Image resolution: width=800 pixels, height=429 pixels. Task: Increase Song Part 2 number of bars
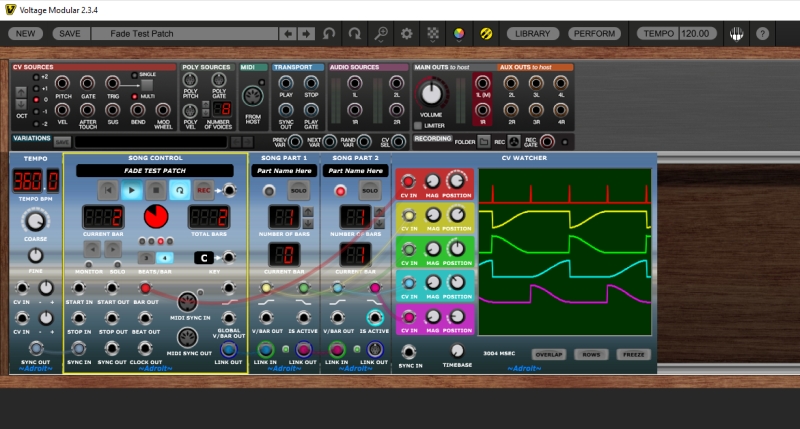380,212
